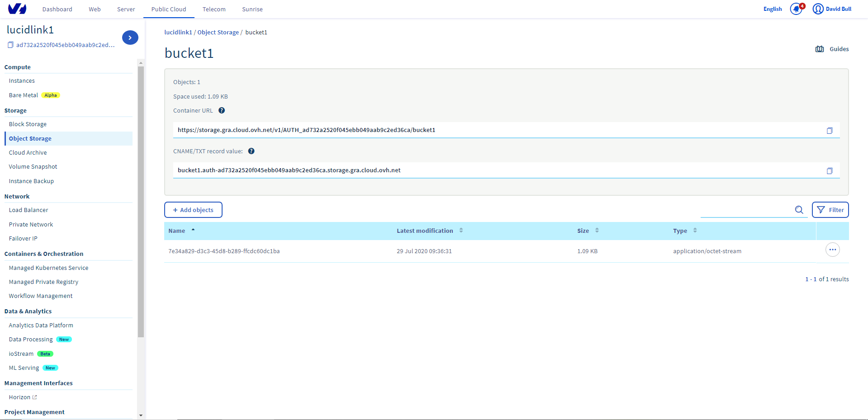Switch to the Server tab

(126, 9)
